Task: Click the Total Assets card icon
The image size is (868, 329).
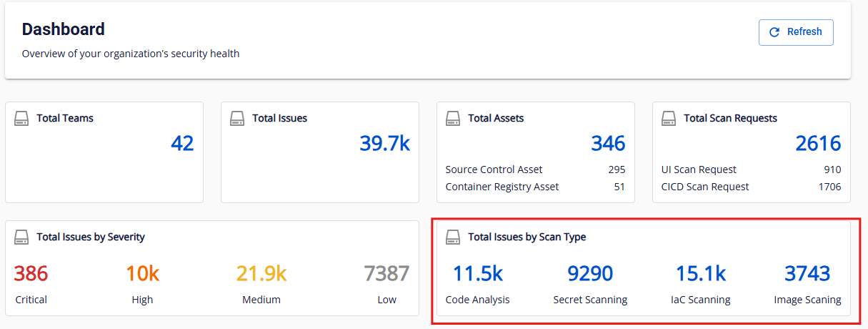Action: [453, 118]
